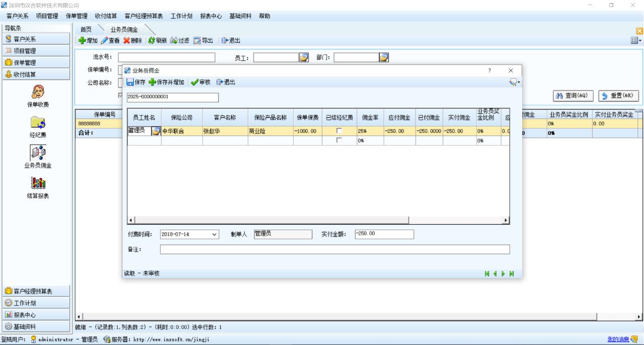Click the main list horizontal scrollbar
The image size is (644, 345).
tap(359, 317)
